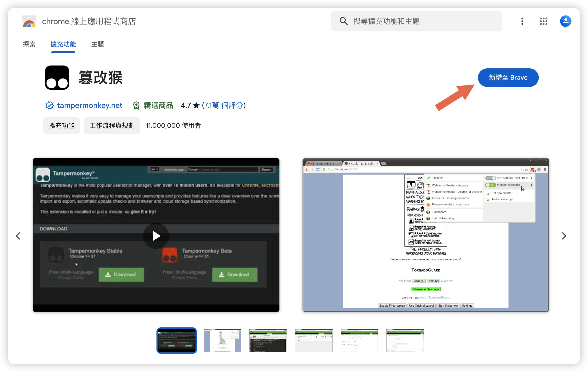This screenshot has height=372, width=588.
Task: Open the three-dot more options menu
Action: tap(522, 21)
